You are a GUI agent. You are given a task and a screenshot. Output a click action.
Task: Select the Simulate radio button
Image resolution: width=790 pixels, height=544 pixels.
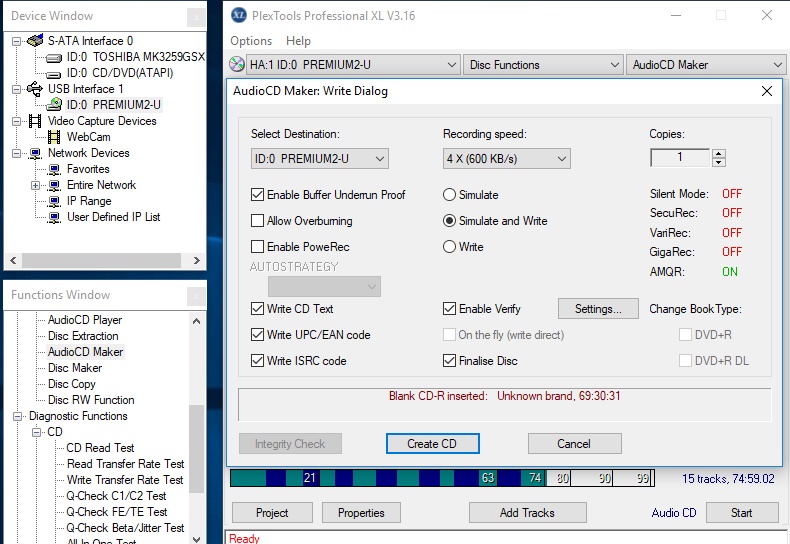point(449,194)
